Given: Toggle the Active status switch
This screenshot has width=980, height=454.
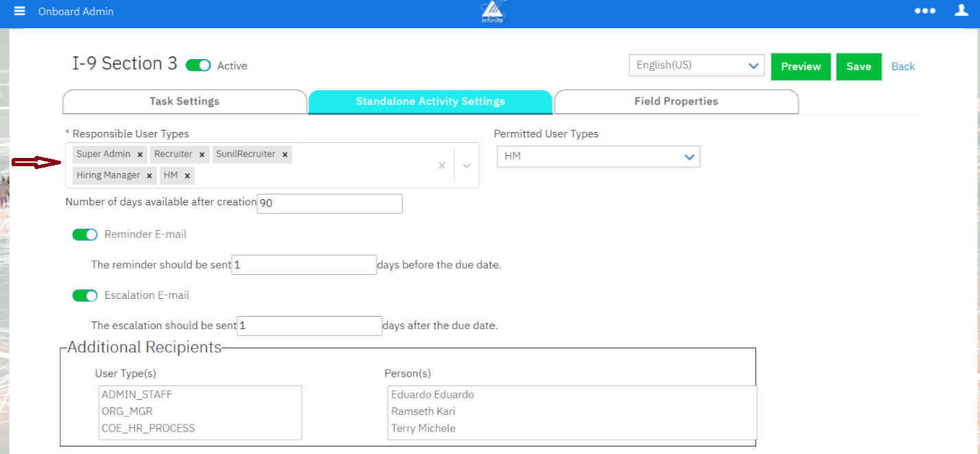Looking at the screenshot, I should pos(198,65).
